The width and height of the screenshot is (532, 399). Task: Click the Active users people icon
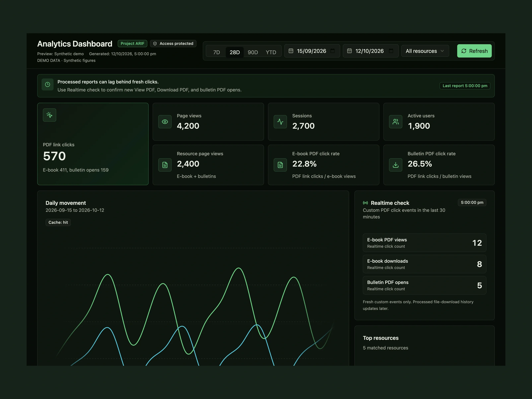396,122
